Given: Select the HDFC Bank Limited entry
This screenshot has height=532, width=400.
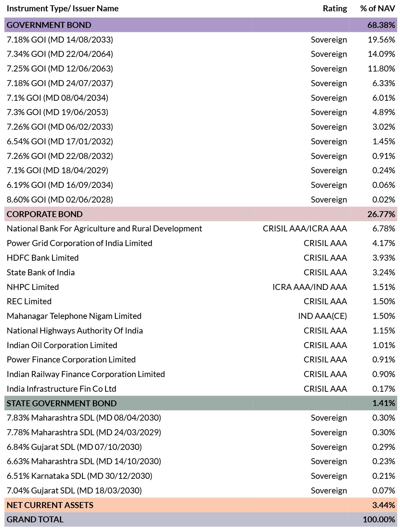Looking at the screenshot, I should 43,258.
